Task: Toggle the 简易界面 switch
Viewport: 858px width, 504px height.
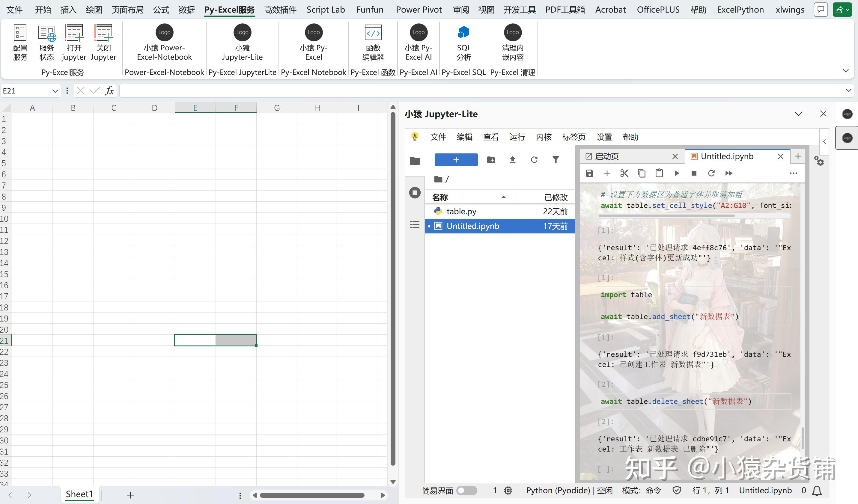Action: tap(466, 491)
